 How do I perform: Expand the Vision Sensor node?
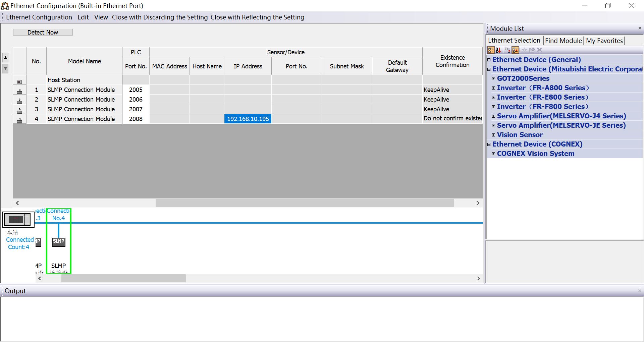(x=493, y=135)
